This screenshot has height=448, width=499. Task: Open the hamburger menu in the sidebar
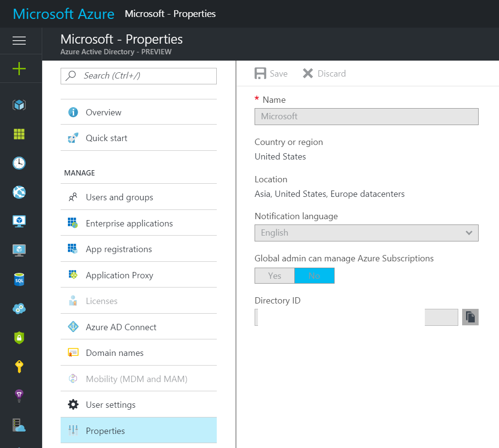click(x=19, y=41)
